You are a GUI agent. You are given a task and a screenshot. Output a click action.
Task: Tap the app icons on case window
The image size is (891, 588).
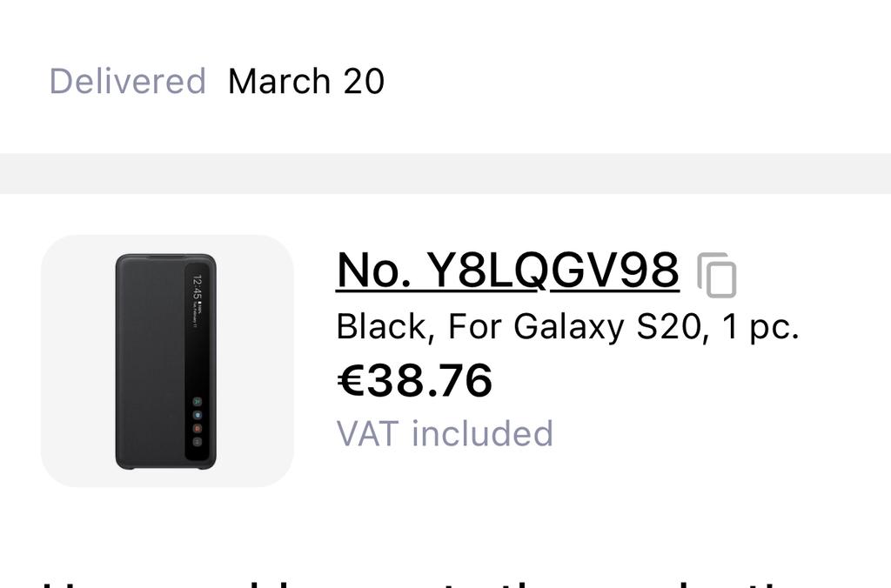pos(198,421)
